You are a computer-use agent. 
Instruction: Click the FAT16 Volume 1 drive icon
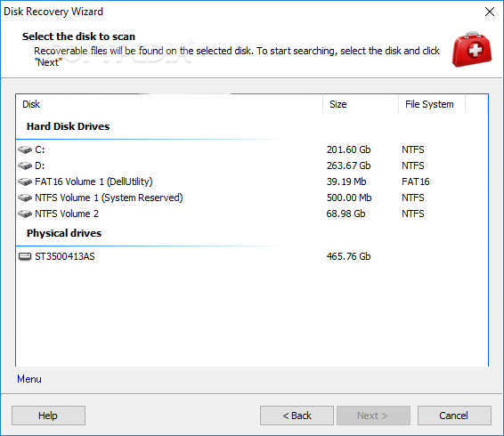click(x=25, y=182)
